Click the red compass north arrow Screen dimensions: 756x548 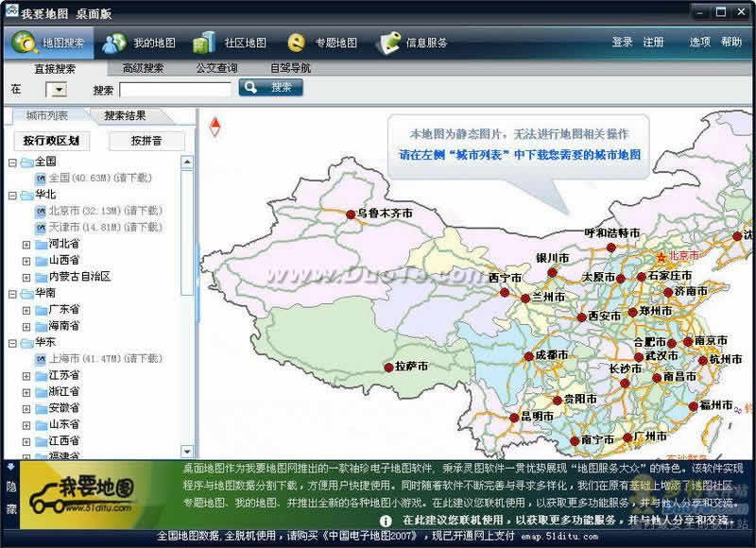[215, 127]
